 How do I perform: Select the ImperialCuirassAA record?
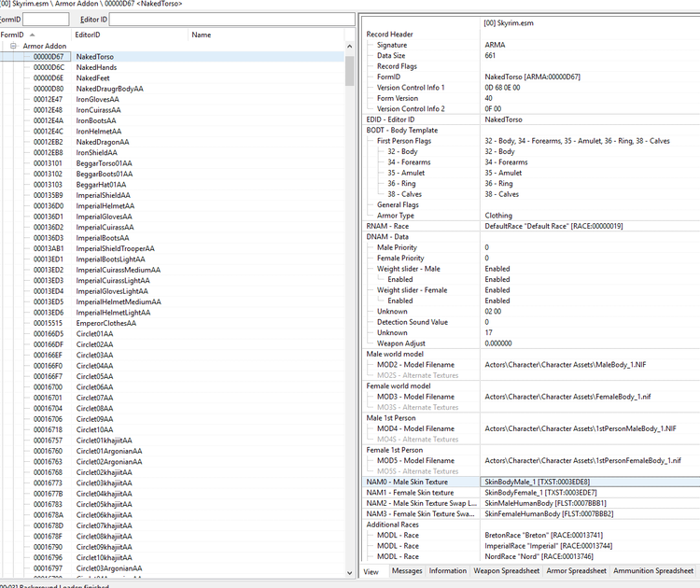[x=105, y=227]
